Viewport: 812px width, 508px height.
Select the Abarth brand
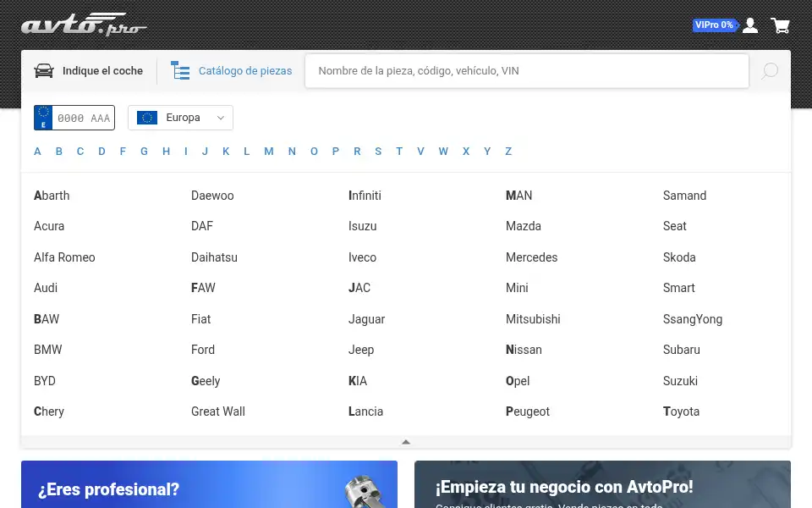(x=52, y=196)
